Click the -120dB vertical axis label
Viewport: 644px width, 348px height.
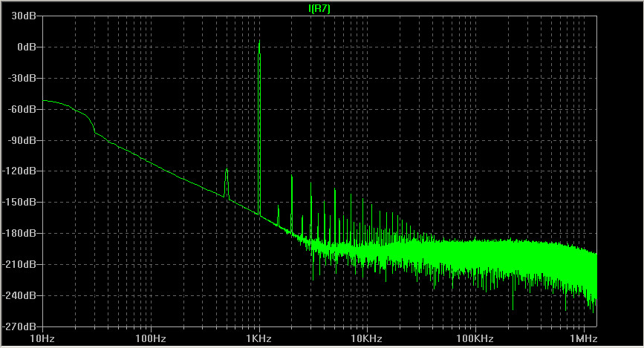[20, 171]
